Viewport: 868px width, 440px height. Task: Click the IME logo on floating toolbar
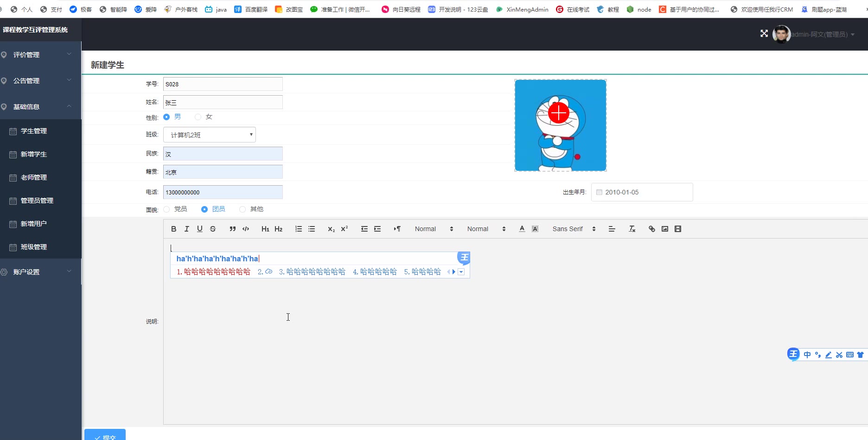tap(793, 355)
